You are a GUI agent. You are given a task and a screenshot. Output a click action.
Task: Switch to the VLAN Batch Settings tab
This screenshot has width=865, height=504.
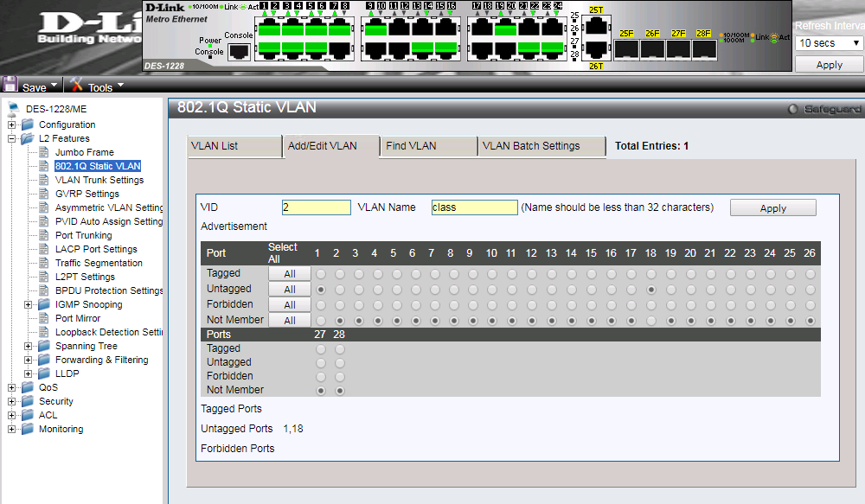tap(541, 146)
